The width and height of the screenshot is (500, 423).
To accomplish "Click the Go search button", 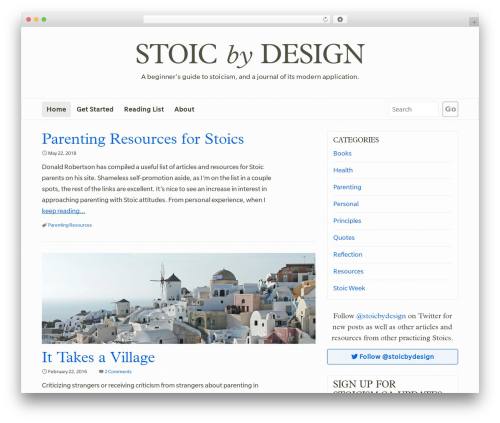I will (450, 109).
